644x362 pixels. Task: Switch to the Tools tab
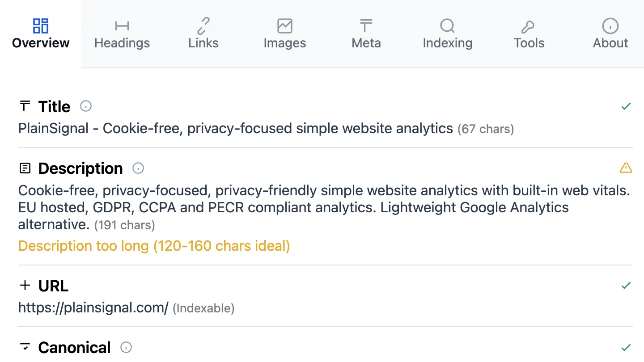[x=529, y=34]
